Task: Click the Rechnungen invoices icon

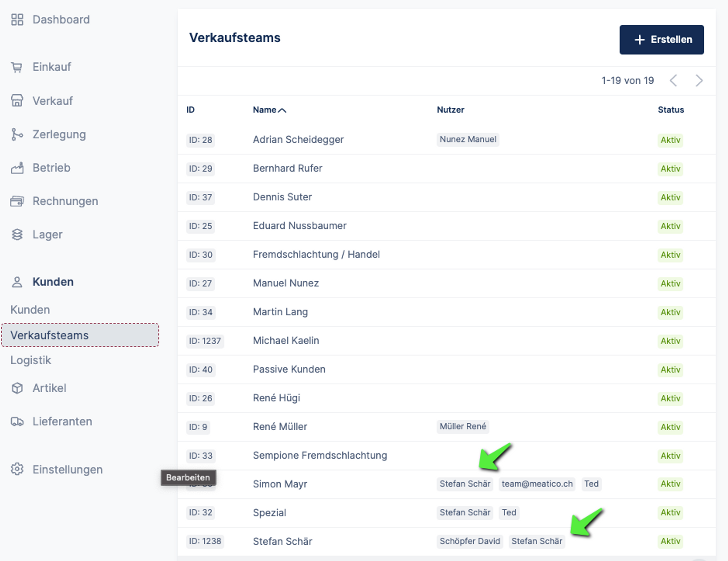Action: pos(17,201)
